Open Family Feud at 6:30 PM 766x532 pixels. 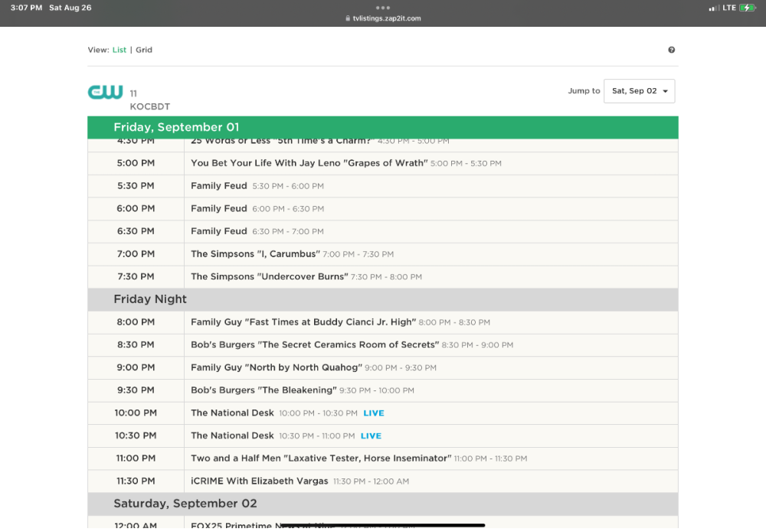[219, 231]
